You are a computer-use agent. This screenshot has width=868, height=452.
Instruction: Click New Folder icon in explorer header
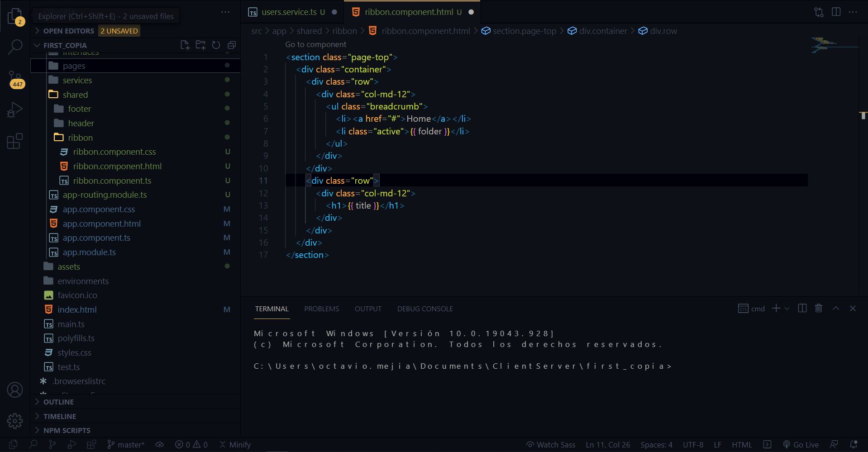tap(200, 45)
